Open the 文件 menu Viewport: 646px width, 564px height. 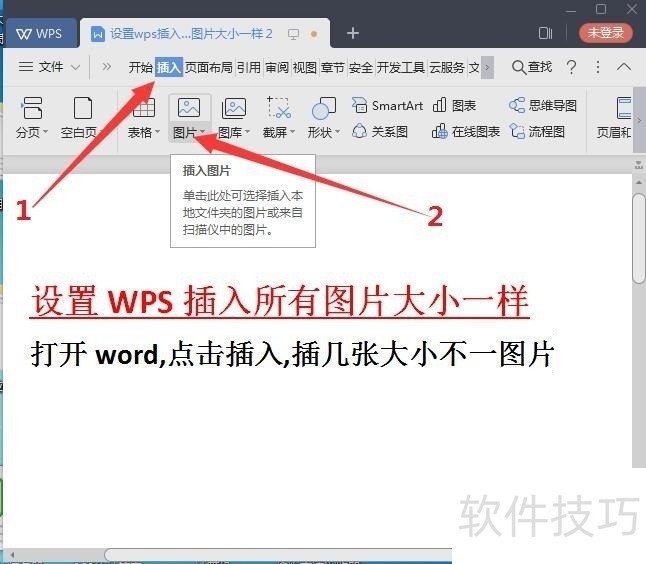click(x=41, y=67)
